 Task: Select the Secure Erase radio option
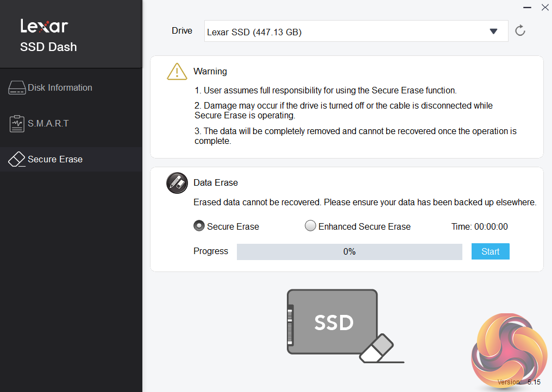(199, 225)
